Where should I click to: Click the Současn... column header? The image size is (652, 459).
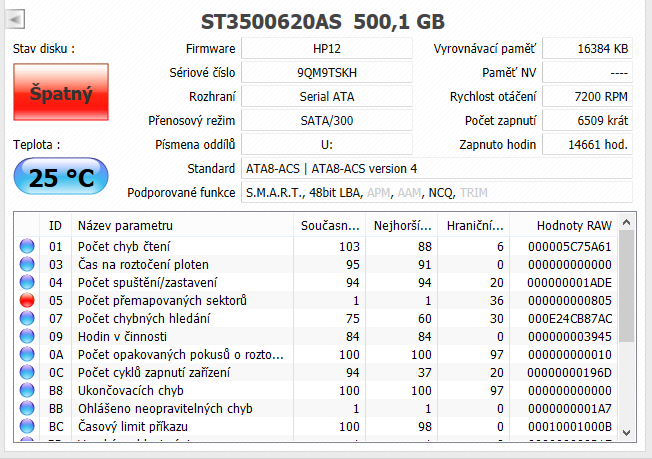(x=329, y=225)
